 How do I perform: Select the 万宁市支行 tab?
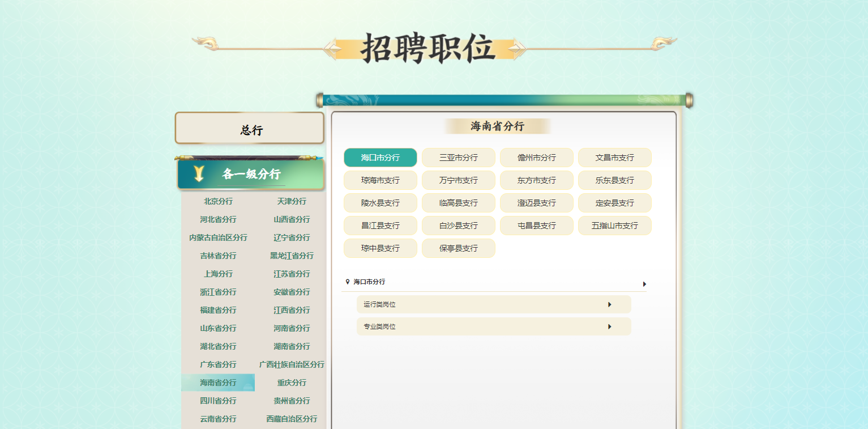point(459,180)
